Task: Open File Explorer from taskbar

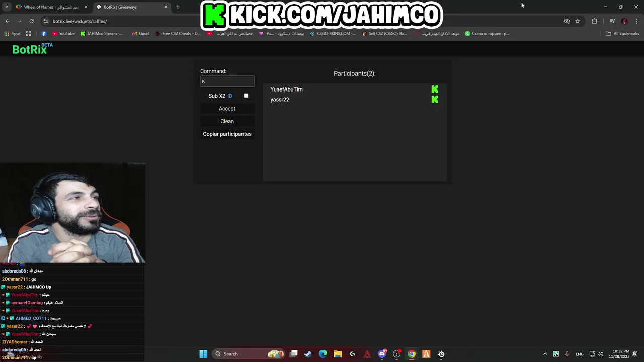Action: [x=338, y=354]
